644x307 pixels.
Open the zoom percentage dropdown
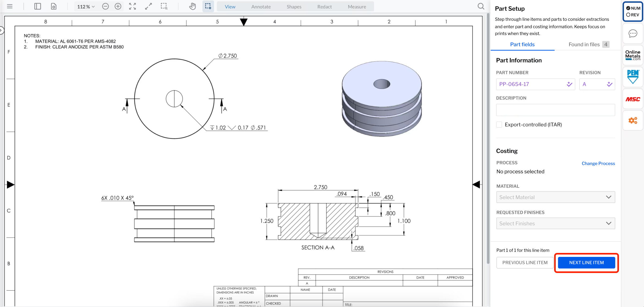click(85, 6)
